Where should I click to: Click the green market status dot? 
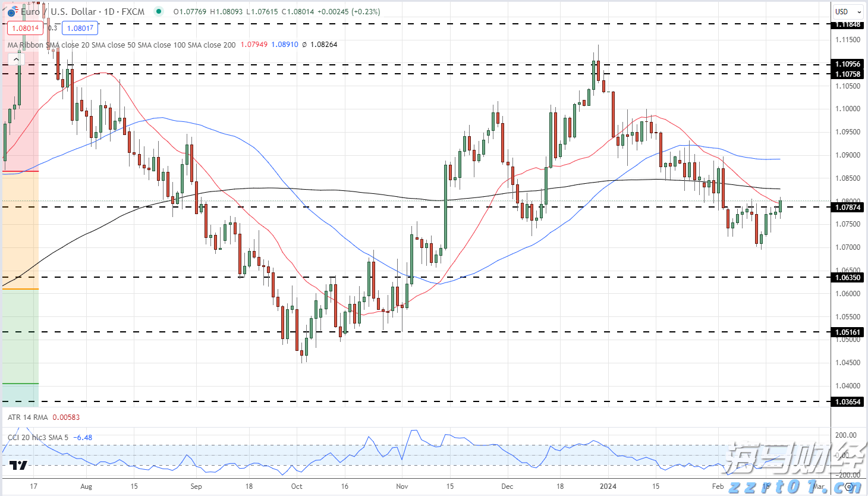coord(158,11)
